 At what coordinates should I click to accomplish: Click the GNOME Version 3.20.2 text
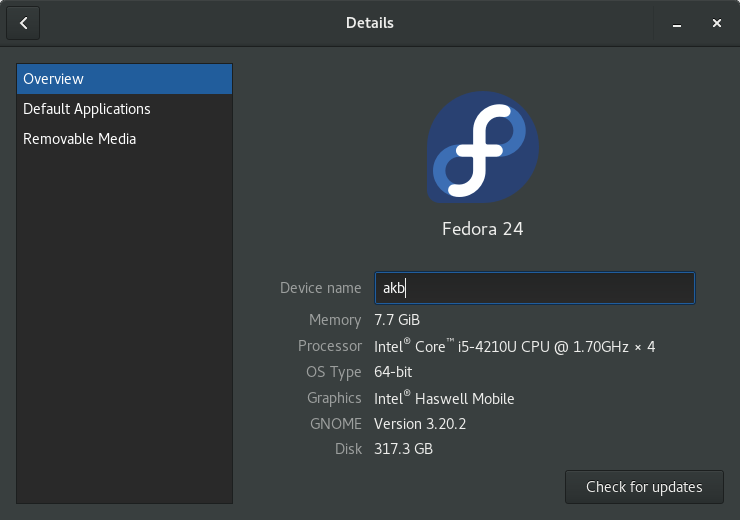tap(420, 424)
